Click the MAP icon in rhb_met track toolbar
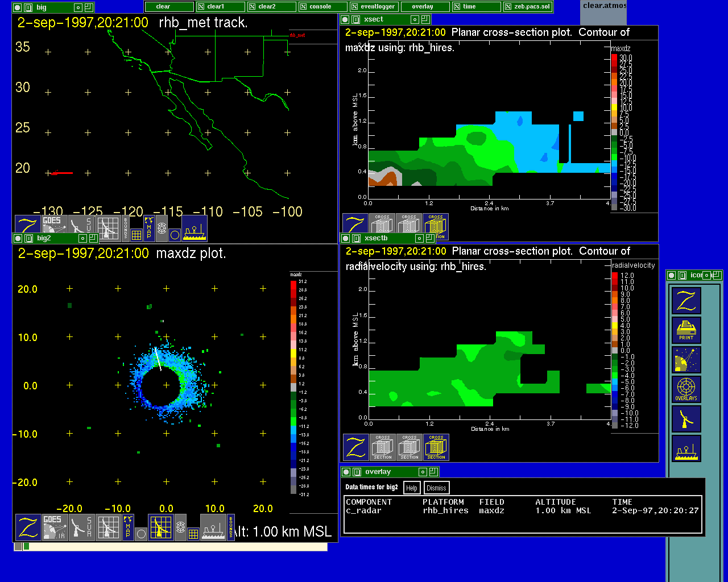Screen dimensions: 728x582 click(149, 227)
